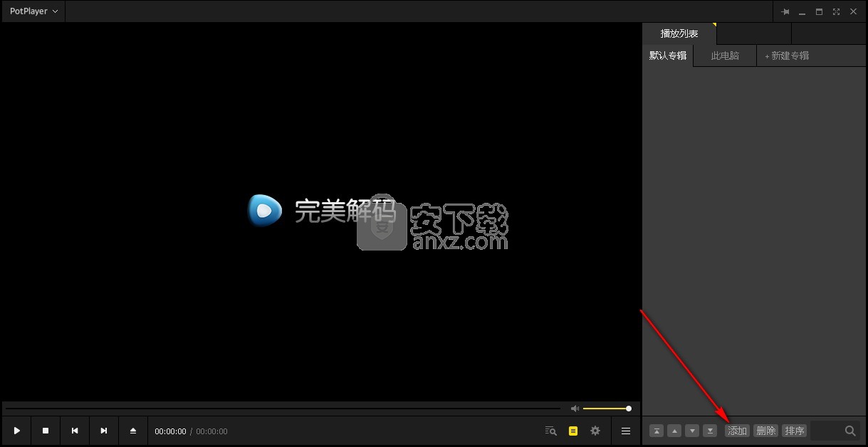The width and height of the screenshot is (868, 447).
Task: Move the playlist item to the top
Action: (657, 431)
